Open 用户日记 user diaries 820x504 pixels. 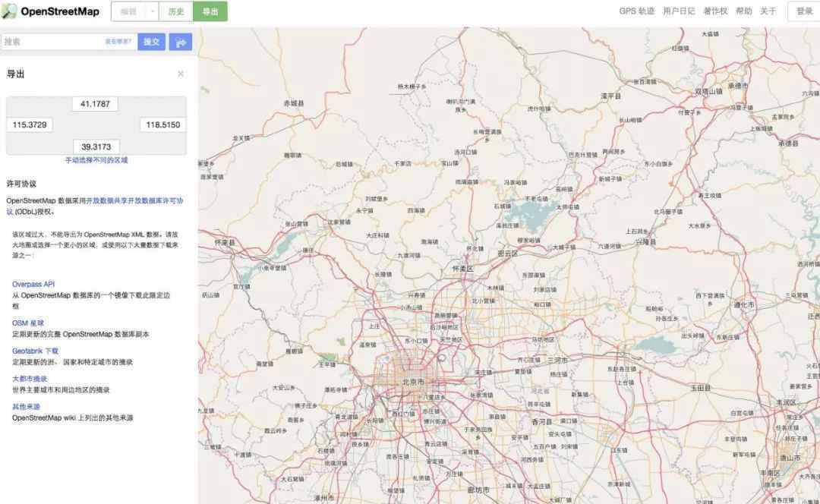point(679,11)
